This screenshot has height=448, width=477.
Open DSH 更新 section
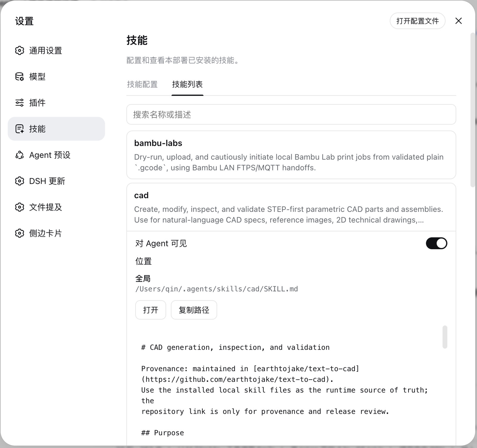[x=56, y=181]
